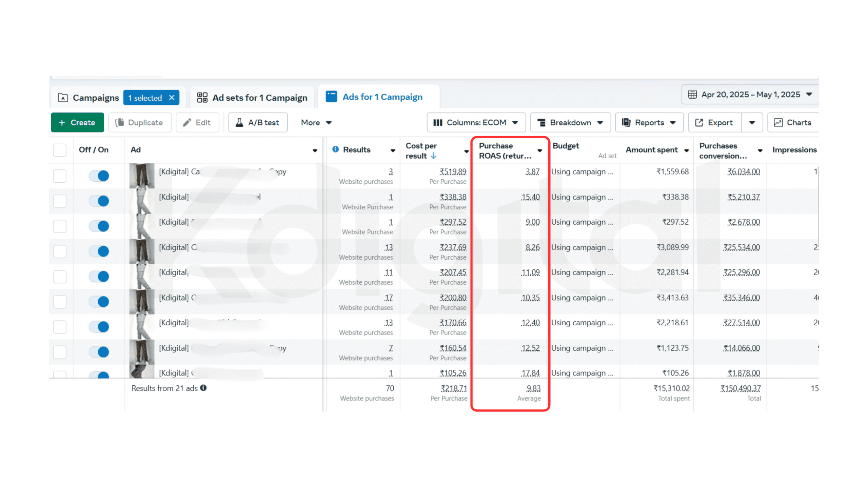Open the Reports dropdown menu
The width and height of the screenshot is (868, 488).
click(x=649, y=123)
